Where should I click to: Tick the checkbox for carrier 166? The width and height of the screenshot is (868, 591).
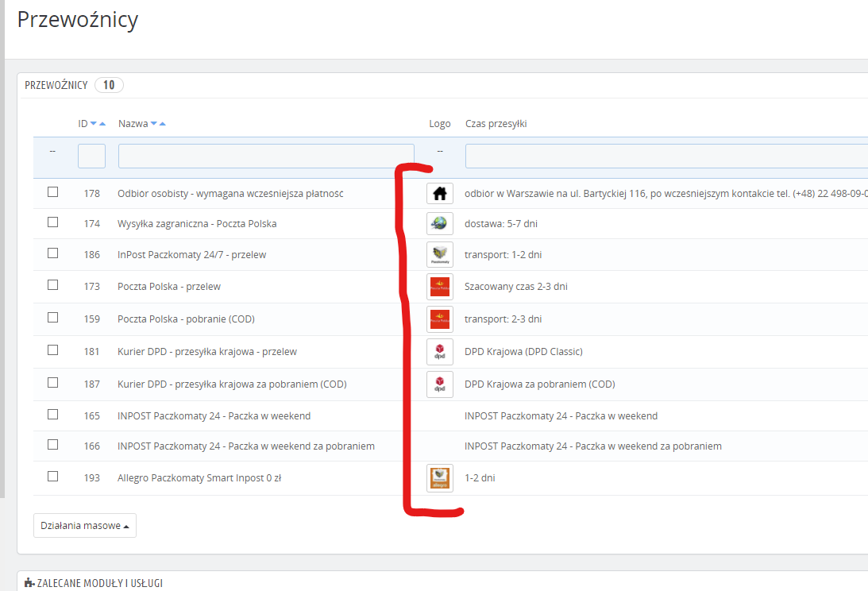[52, 445]
